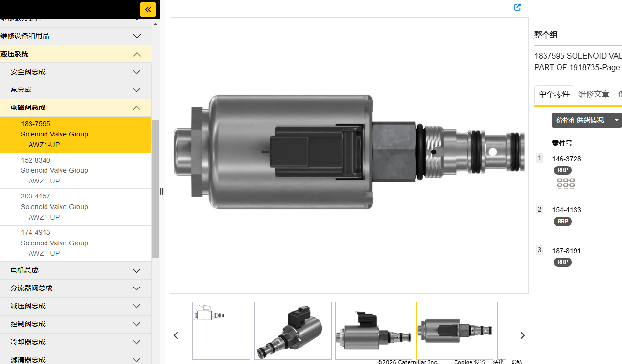Open 174-4913 Solenoid Valve Group
The height and width of the screenshot is (364, 622).
(x=54, y=243)
